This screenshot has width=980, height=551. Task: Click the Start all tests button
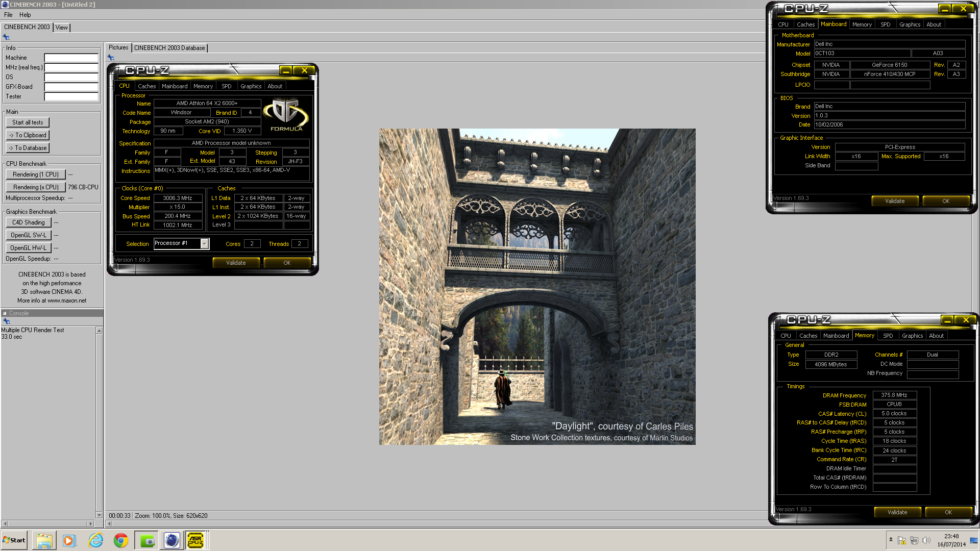28,122
